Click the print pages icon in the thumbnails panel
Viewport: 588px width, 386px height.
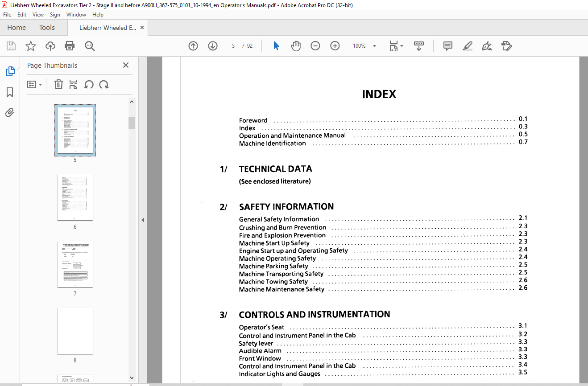point(74,84)
